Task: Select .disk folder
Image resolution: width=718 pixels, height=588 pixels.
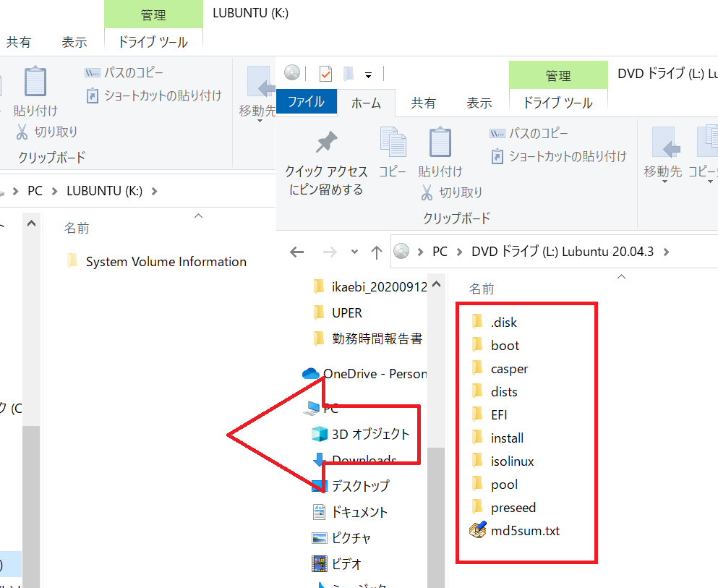Action: coord(494,322)
